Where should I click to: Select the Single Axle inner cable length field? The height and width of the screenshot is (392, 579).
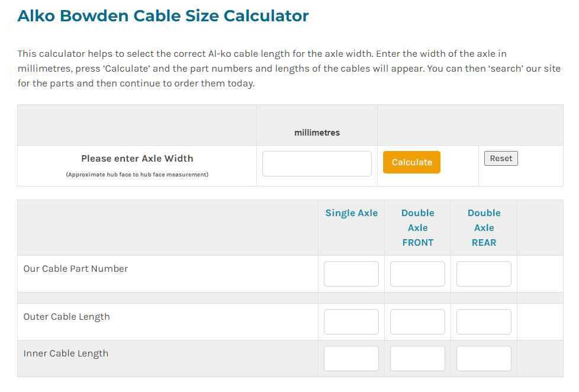pyautogui.click(x=351, y=358)
